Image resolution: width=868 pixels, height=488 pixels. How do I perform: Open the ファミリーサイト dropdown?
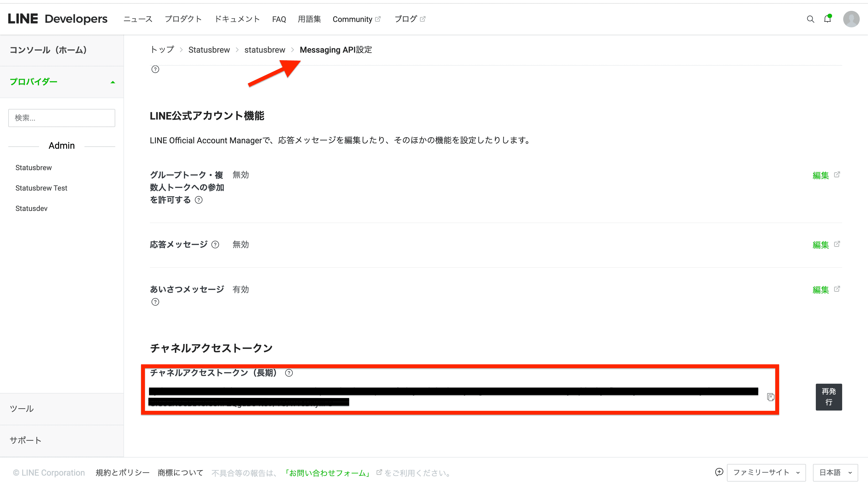tap(766, 473)
